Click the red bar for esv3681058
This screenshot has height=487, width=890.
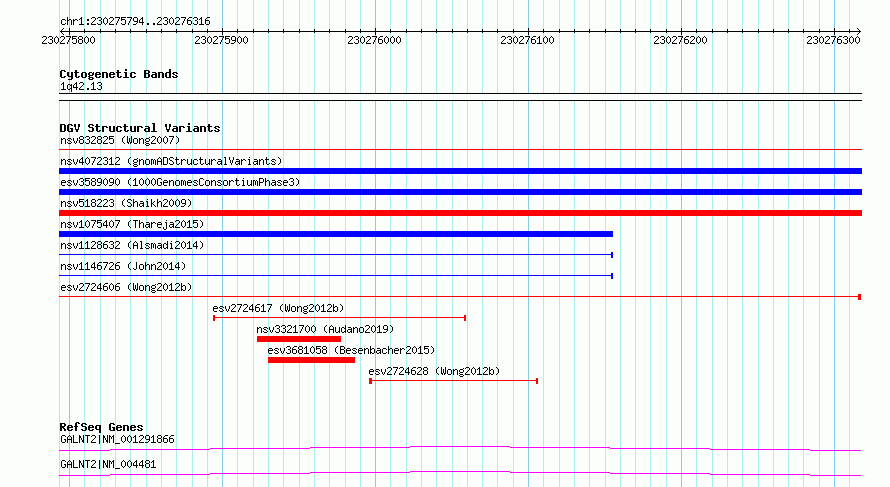[x=311, y=360]
